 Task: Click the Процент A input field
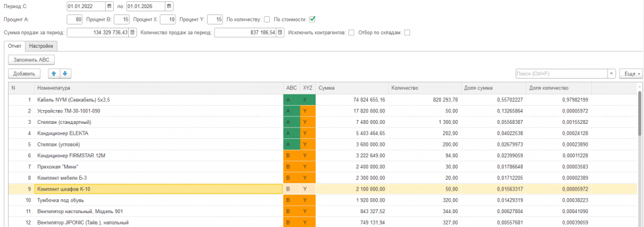click(75, 19)
